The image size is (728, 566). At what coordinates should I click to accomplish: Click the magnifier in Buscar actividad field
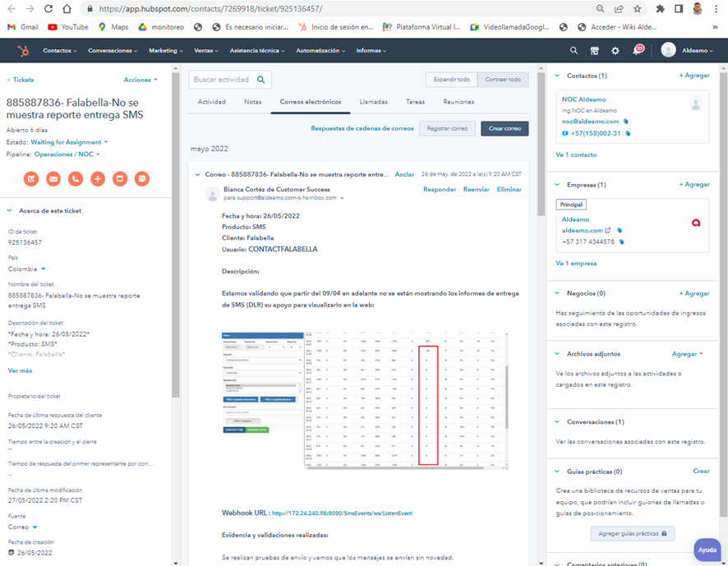[x=261, y=80]
